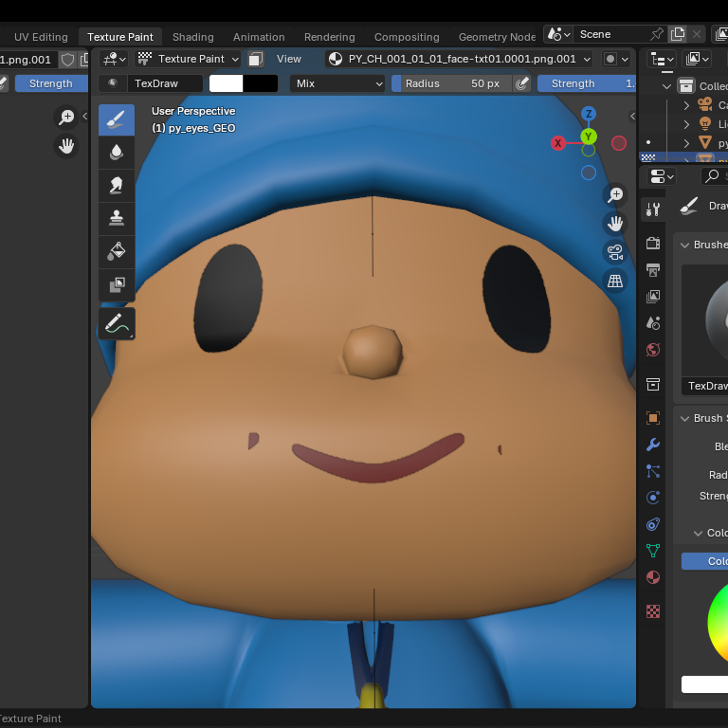Toggle the face selection masking button

pyautogui.click(x=255, y=59)
